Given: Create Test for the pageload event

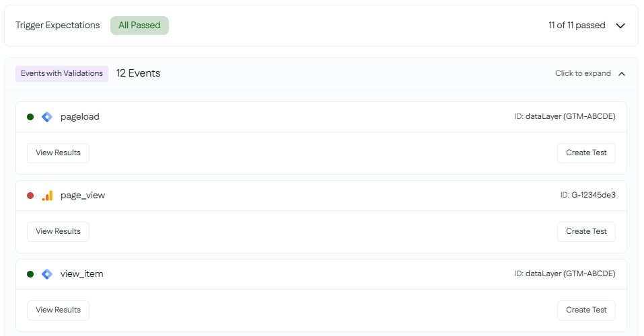Looking at the screenshot, I should click(586, 153).
